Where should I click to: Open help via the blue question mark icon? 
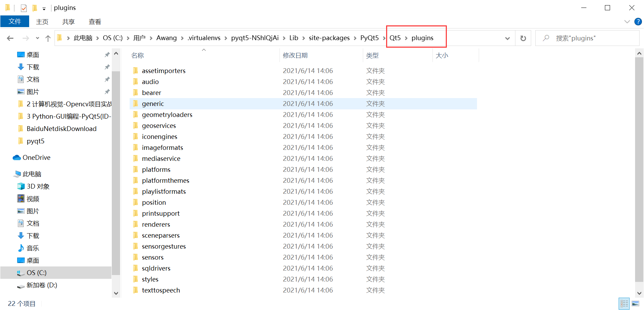638,21
